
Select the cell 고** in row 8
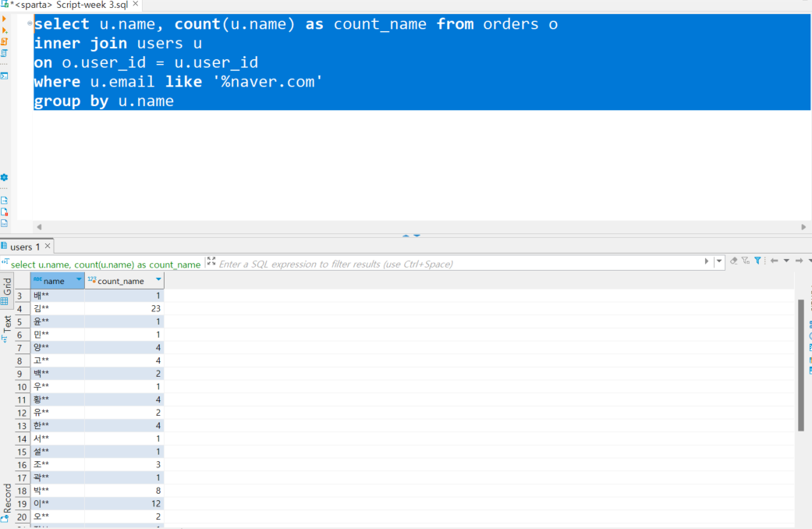[58, 360]
